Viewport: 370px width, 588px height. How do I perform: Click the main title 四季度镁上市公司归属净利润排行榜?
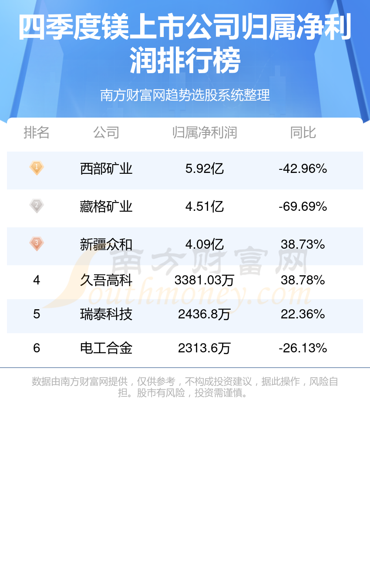185,44
